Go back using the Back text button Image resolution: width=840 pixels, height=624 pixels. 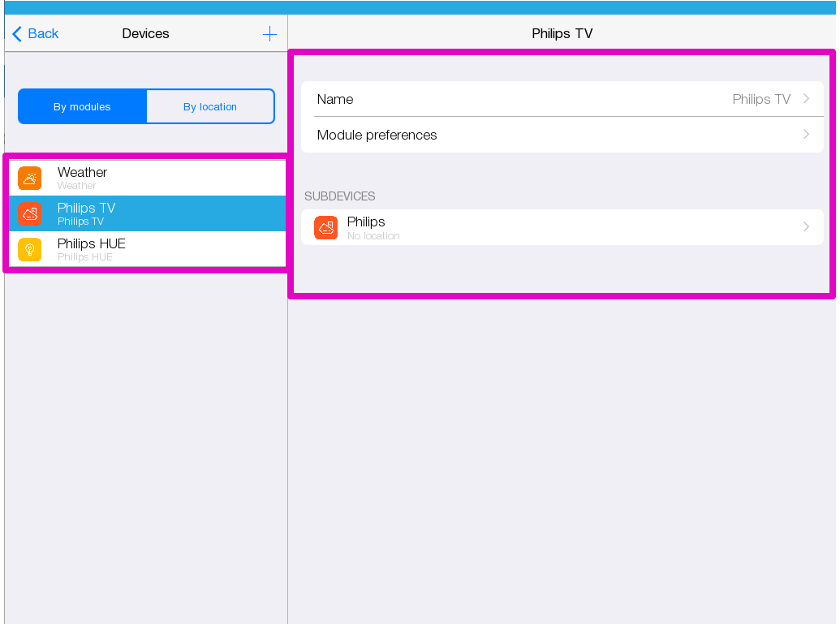(x=43, y=34)
